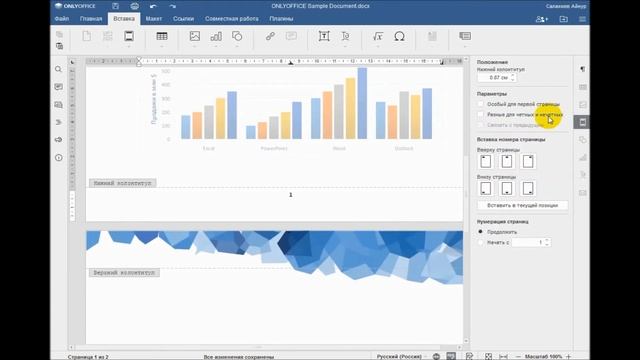Click the Text Art icon
The height and width of the screenshot is (360, 640).
[x=345, y=36]
